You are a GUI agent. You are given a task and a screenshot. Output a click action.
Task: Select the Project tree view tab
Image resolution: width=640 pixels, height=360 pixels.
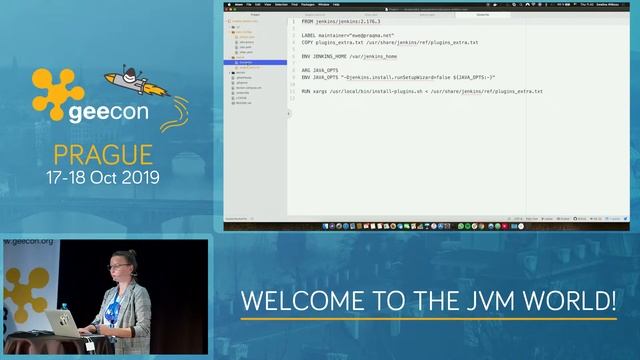(255, 15)
